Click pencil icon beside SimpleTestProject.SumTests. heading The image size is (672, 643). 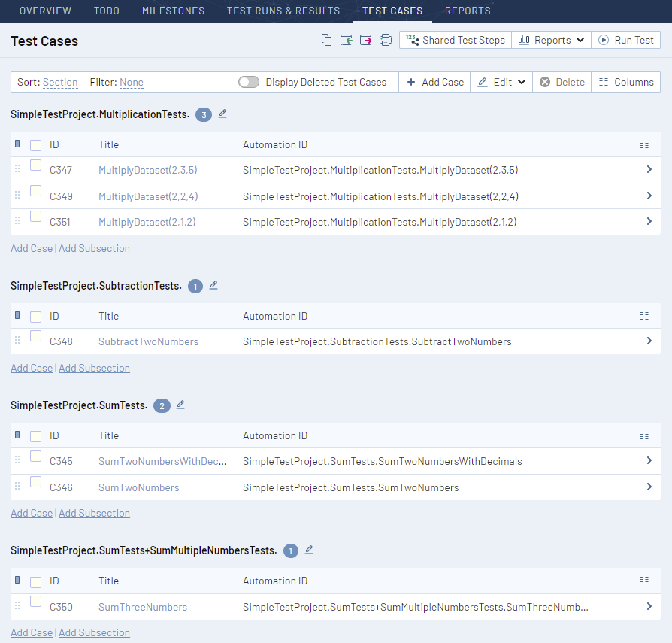180,405
